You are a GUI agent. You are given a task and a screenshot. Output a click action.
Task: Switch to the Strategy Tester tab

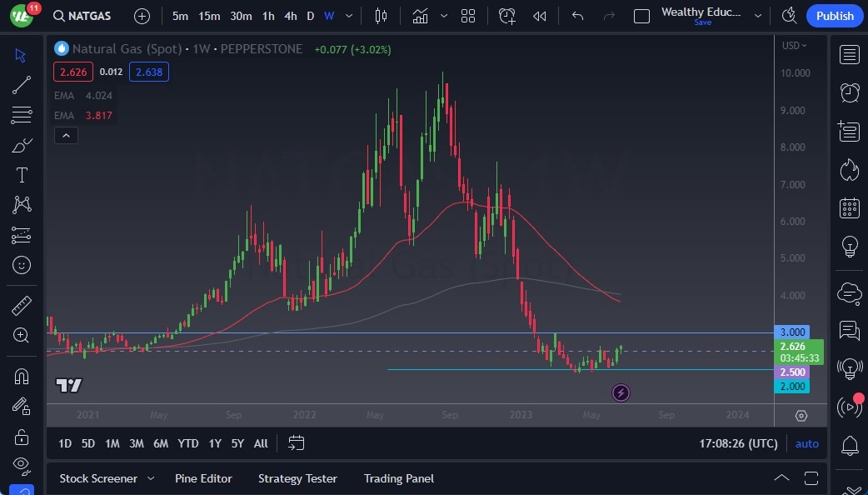point(297,478)
